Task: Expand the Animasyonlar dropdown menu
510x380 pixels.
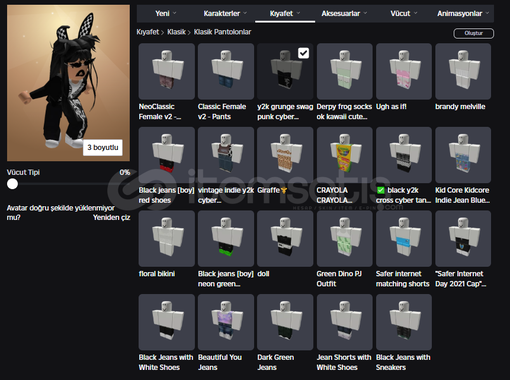Action: click(x=463, y=13)
